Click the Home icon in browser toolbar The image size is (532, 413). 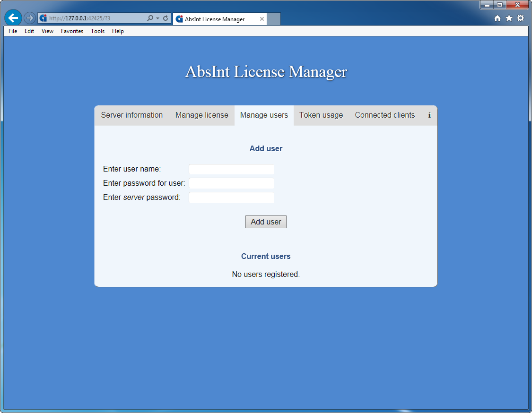pos(497,18)
